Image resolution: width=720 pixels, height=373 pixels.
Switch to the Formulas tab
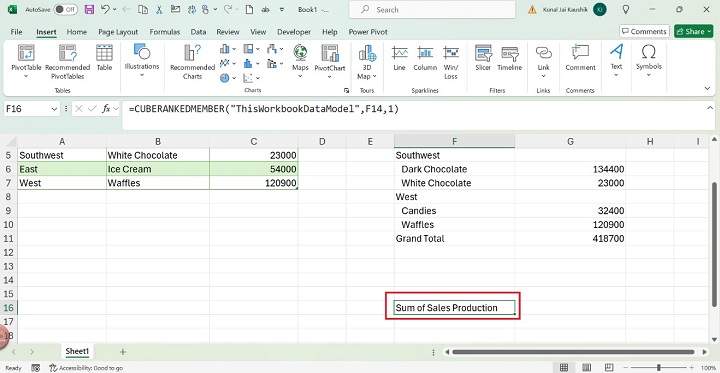(x=164, y=32)
